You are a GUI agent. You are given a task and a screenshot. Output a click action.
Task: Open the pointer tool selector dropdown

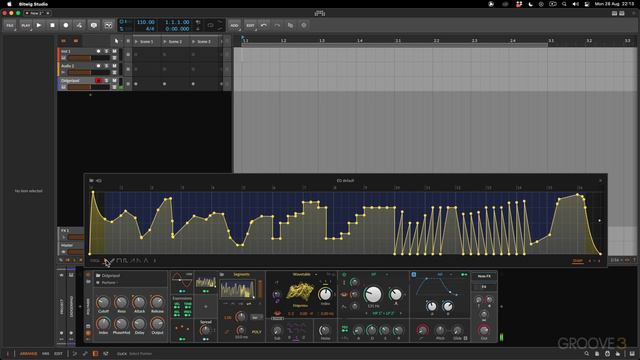pos(117,41)
